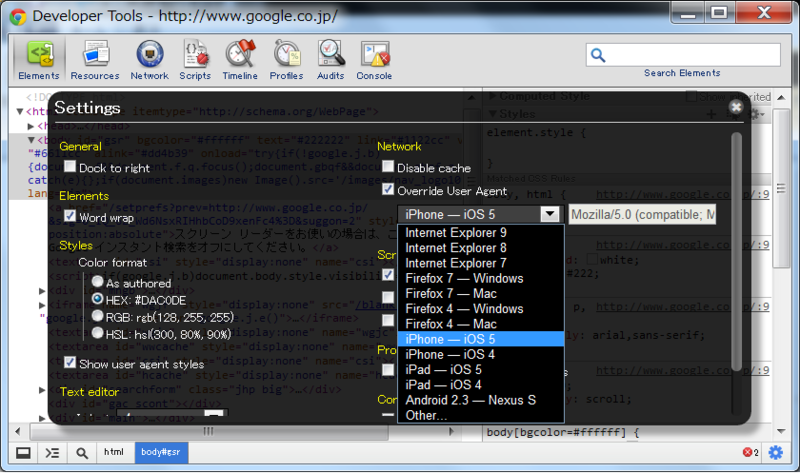
Task: Choose iPhone — iOS 5 highlighted option
Action: click(x=481, y=339)
